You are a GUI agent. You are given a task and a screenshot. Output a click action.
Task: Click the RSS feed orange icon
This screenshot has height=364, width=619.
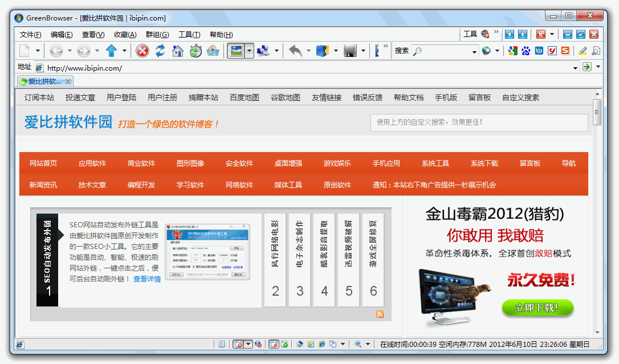[x=380, y=314]
